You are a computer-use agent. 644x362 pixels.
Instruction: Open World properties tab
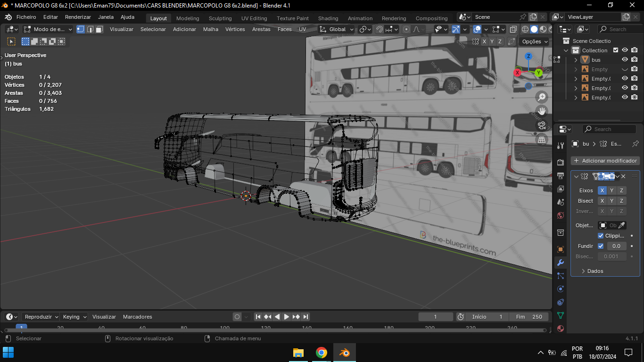pos(561,215)
